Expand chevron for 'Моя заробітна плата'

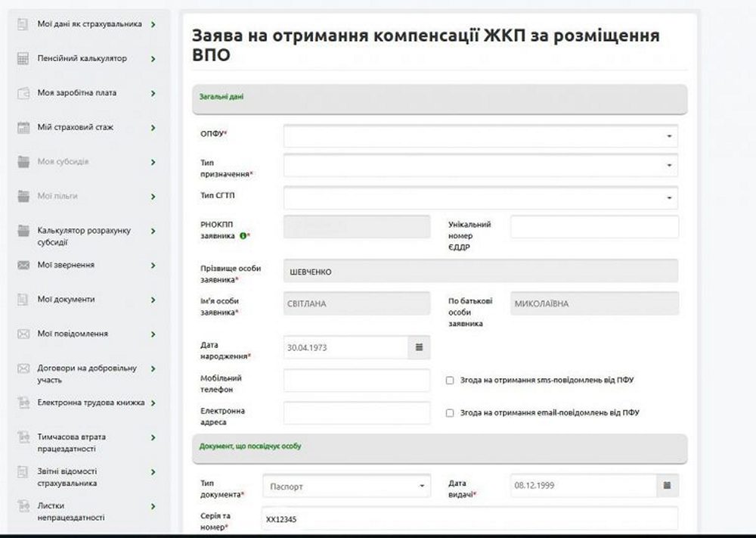pos(153,93)
